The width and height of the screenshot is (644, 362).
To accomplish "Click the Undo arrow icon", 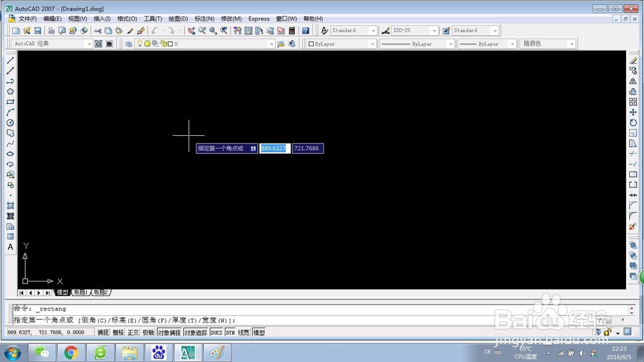I will point(155,30).
